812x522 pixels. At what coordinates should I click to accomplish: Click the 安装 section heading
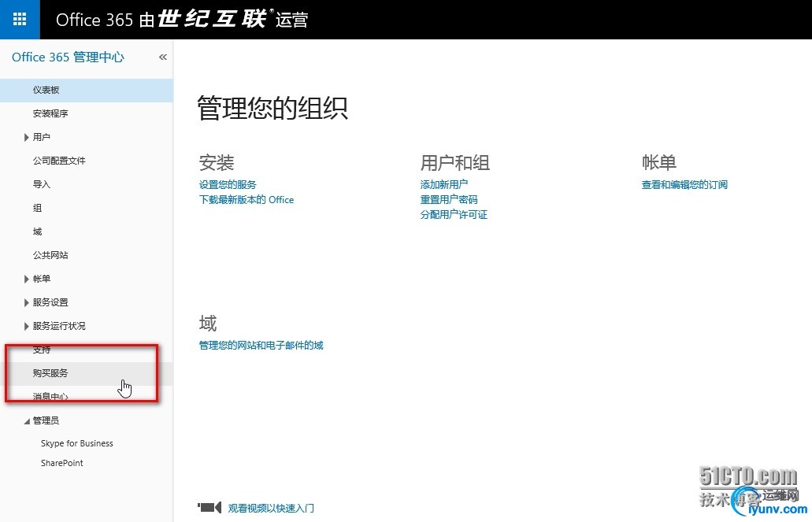pos(217,163)
